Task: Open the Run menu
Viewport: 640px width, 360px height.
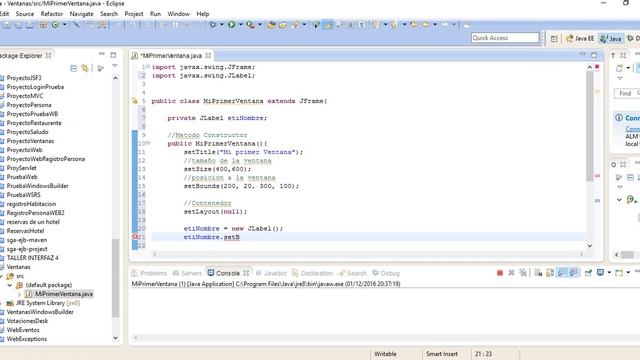Action: 156,14
